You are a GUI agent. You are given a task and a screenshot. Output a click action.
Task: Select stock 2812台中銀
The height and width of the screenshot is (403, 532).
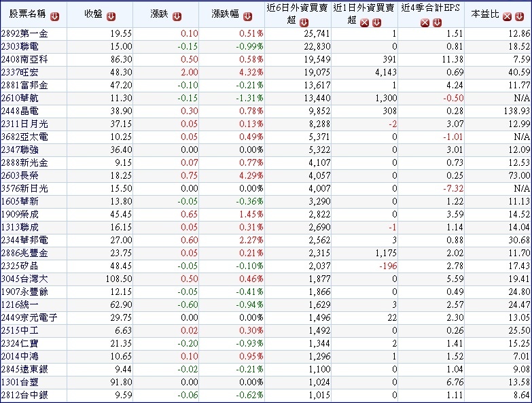point(24,395)
